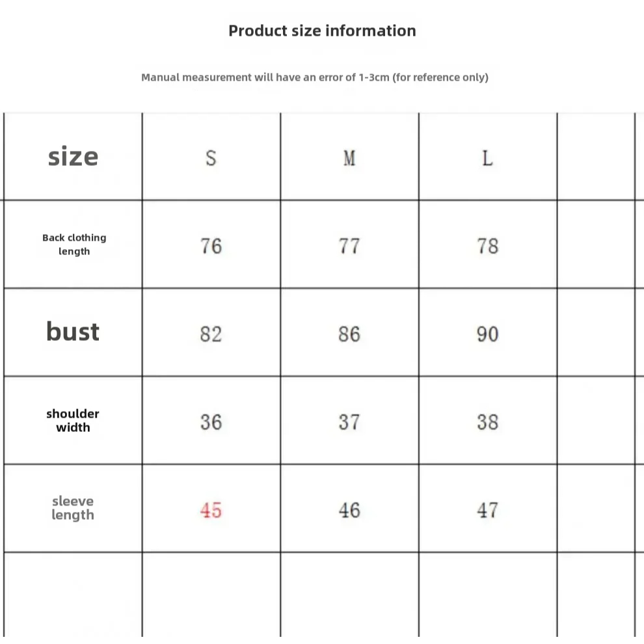Click back length value 76
This screenshot has height=644, width=644.
[x=211, y=246]
